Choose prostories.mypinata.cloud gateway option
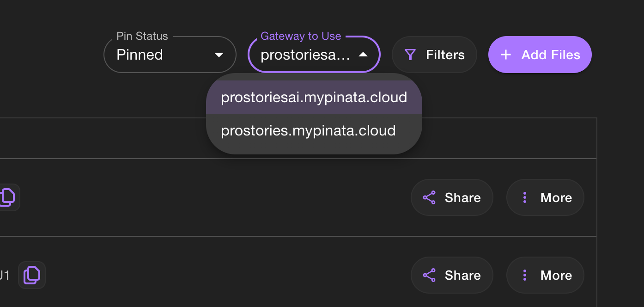Screen dimensions: 644x307 coord(314,130)
